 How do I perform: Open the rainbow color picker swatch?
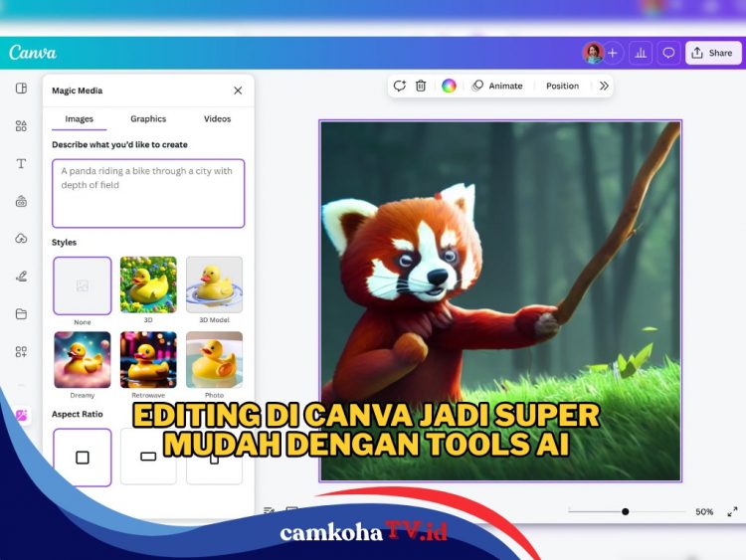click(x=449, y=86)
